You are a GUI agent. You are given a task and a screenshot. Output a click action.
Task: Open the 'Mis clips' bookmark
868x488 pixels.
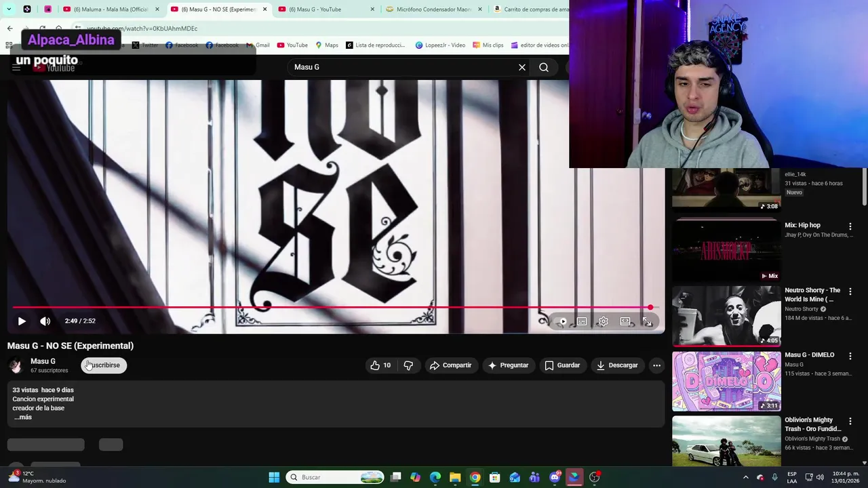488,45
